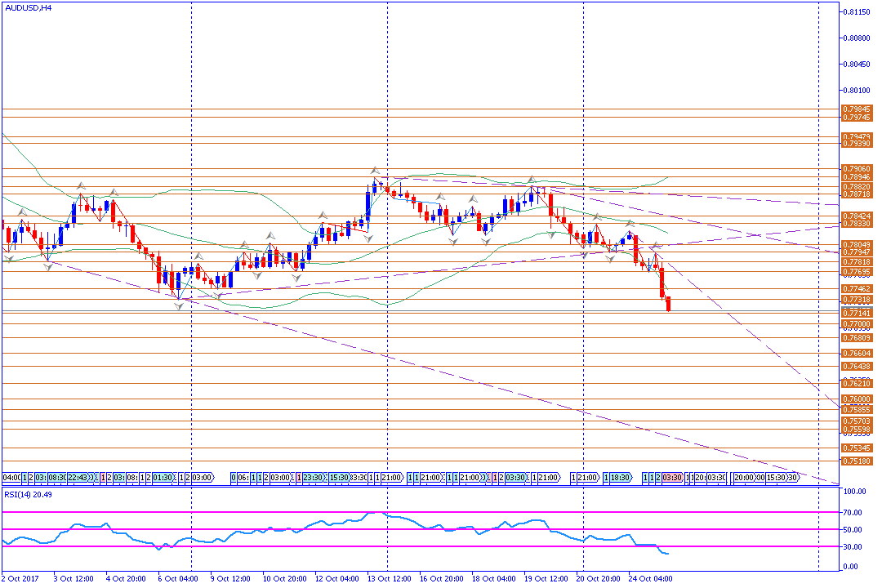Click the RSI scale value 70.00
Image resolution: width=882 pixels, height=588 pixels.
point(853,513)
